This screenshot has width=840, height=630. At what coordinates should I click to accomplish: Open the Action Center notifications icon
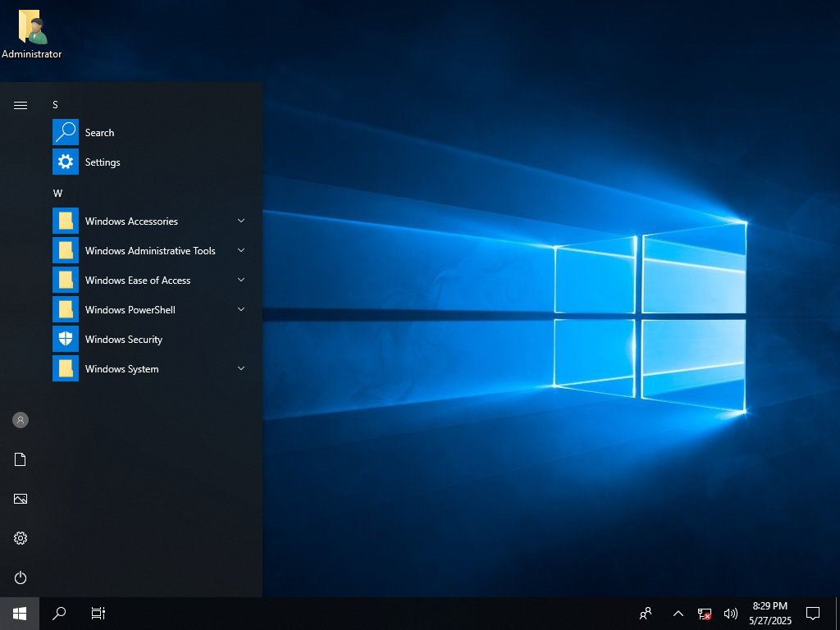[x=813, y=614]
